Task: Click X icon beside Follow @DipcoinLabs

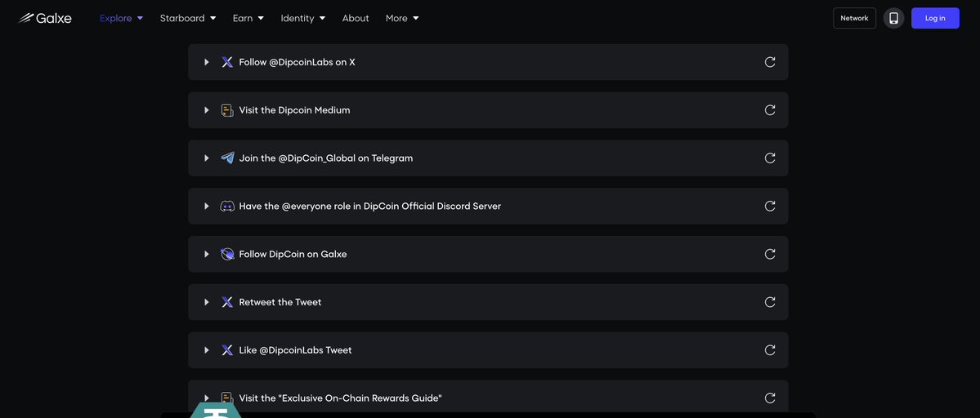Action: [227, 62]
